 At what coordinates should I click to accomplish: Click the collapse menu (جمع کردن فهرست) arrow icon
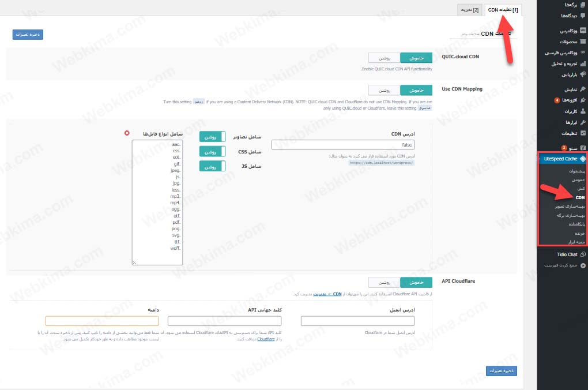tap(583, 265)
